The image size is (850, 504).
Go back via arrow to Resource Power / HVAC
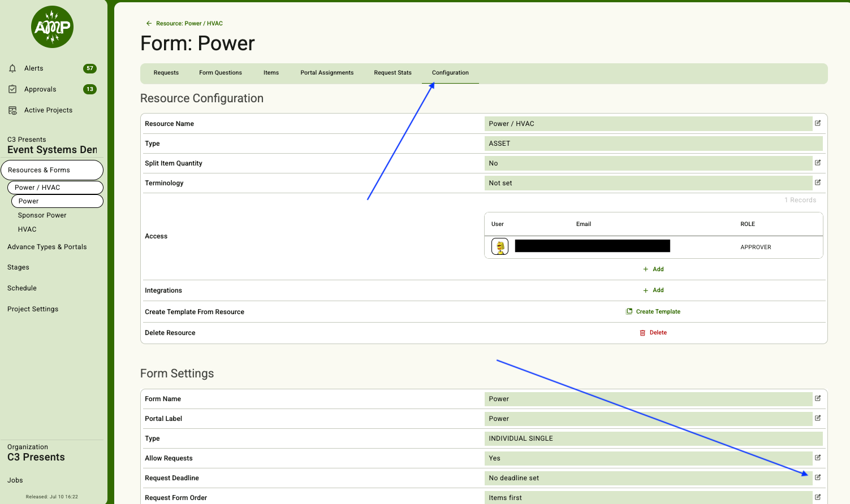coord(149,24)
